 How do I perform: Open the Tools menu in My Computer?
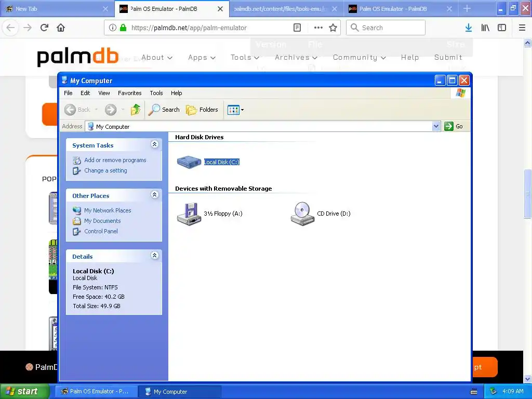[156, 93]
